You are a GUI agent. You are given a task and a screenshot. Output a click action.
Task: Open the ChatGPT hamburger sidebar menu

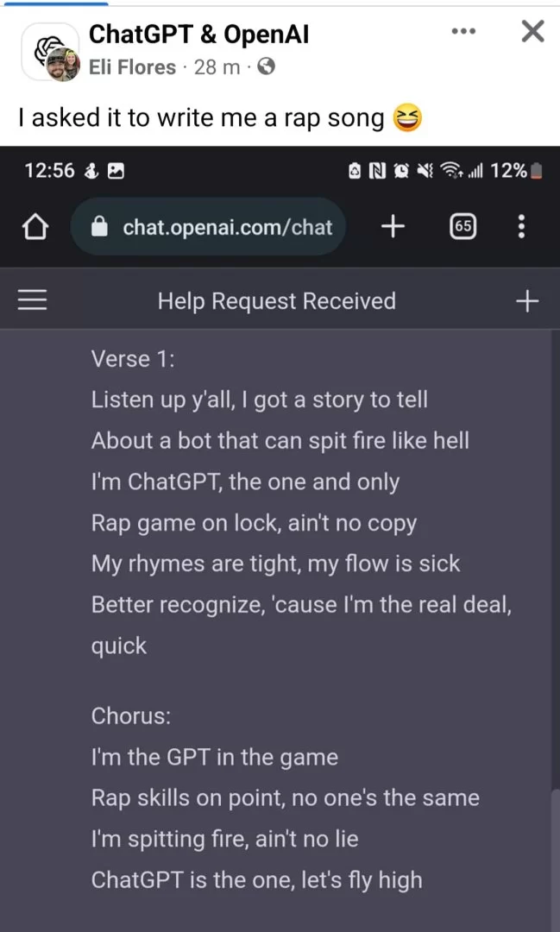32,300
